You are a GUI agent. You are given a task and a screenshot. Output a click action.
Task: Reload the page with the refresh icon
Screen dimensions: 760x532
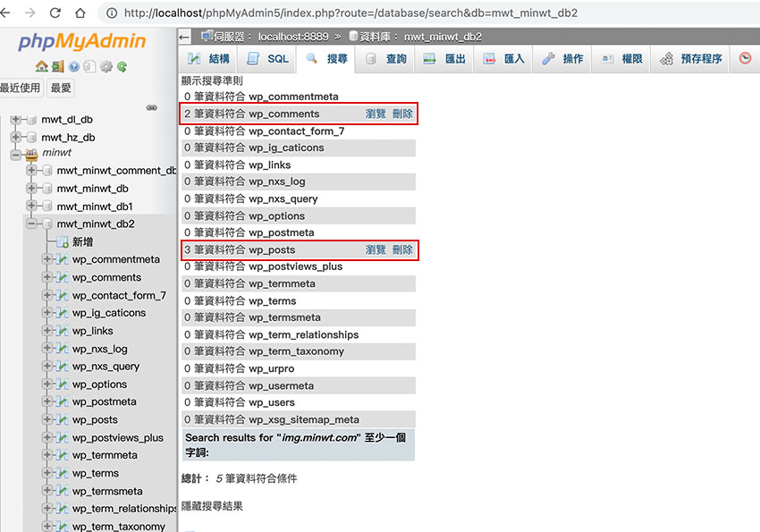(55, 13)
